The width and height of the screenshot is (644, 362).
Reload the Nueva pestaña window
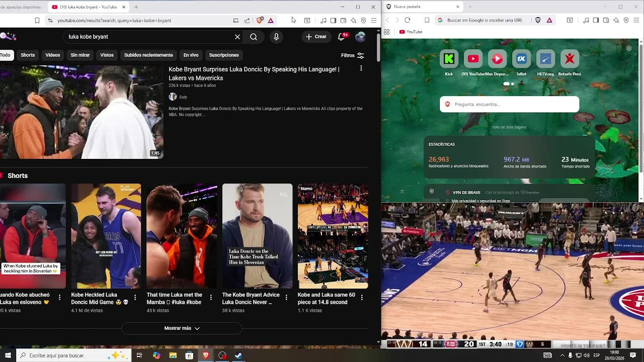click(408, 20)
